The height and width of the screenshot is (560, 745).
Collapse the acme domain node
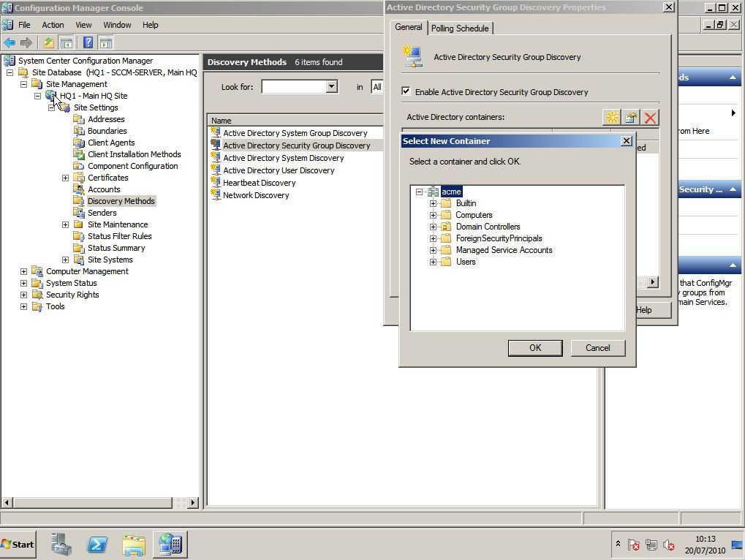pos(419,192)
